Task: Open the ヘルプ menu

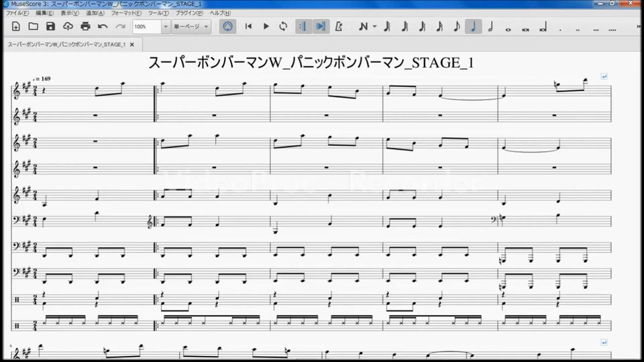Action: coord(220,13)
